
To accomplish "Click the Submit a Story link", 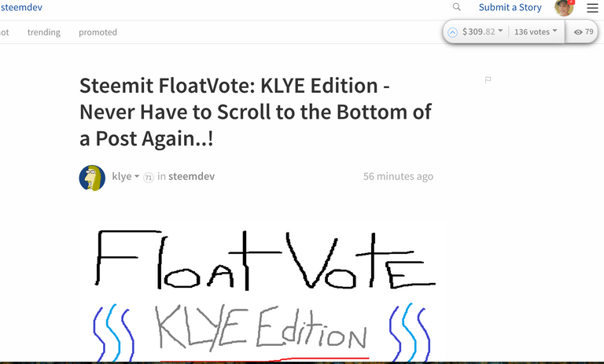I will (510, 7).
